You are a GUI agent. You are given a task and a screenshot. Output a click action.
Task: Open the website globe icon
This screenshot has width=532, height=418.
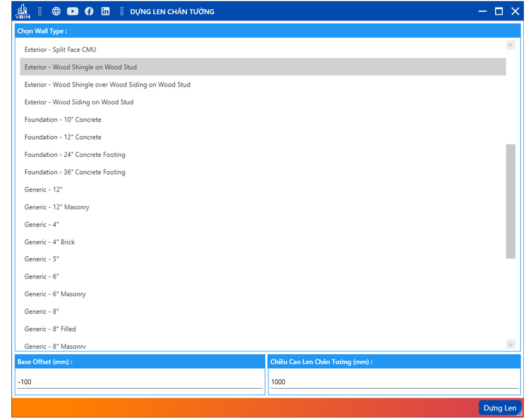click(x=56, y=11)
